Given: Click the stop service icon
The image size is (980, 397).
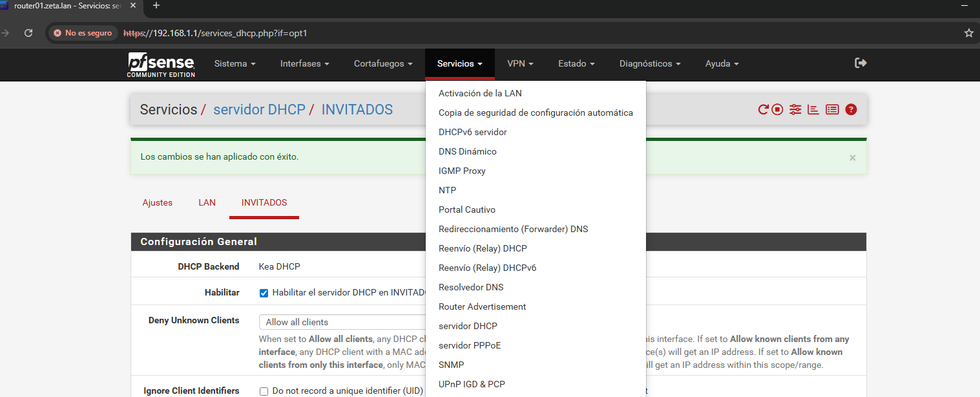Looking at the screenshot, I should (778, 110).
